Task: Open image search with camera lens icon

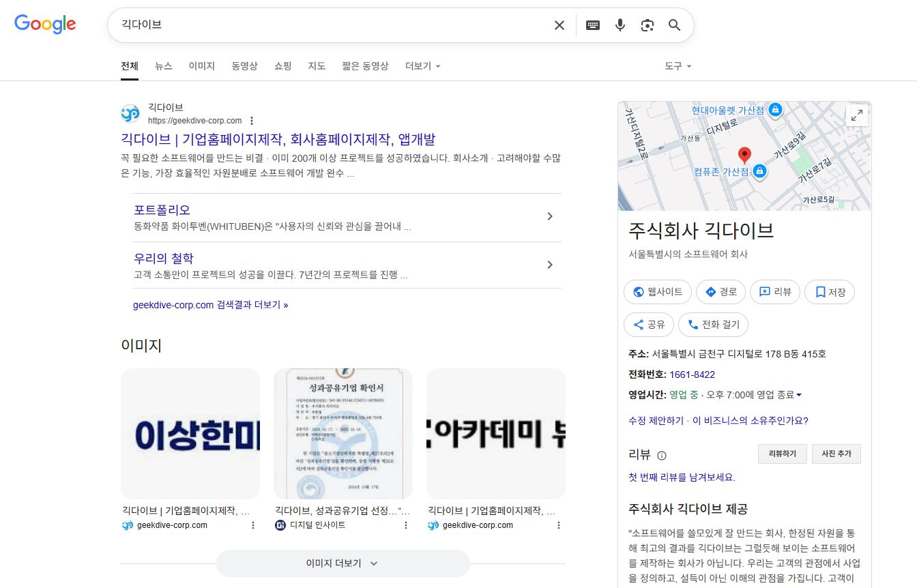Action: tap(647, 25)
